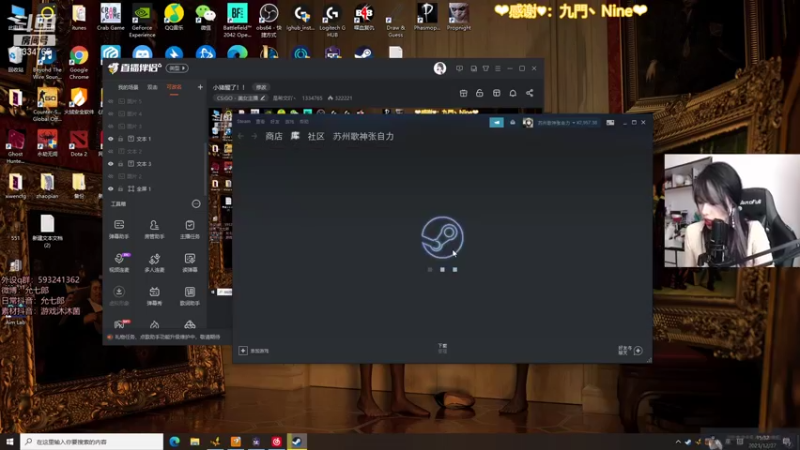800x450 pixels.
Task: Open Battlefield 2042 desktop shortcut
Action: (x=237, y=20)
